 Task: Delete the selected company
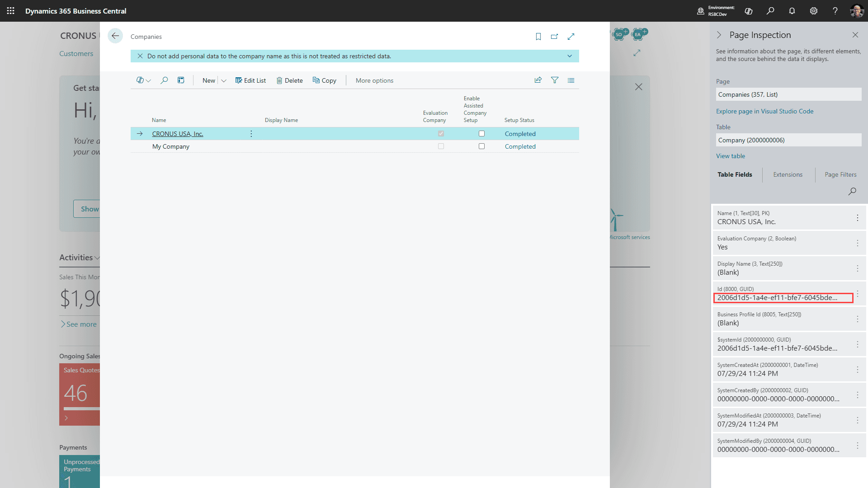(289, 80)
